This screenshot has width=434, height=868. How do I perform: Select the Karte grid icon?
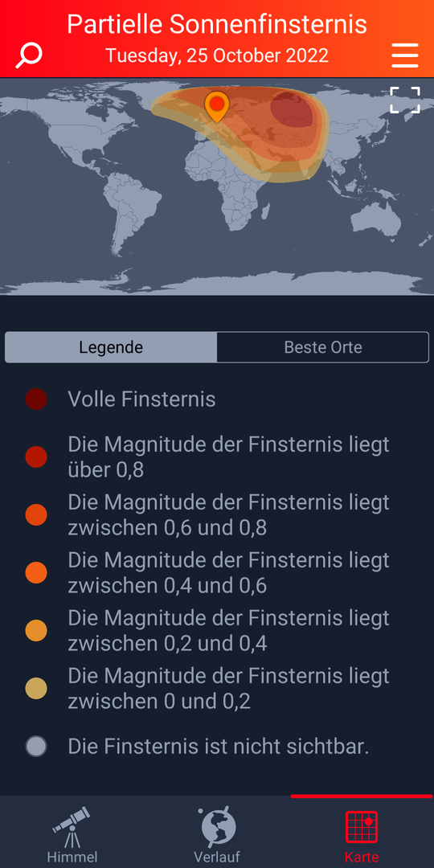pyautogui.click(x=362, y=833)
